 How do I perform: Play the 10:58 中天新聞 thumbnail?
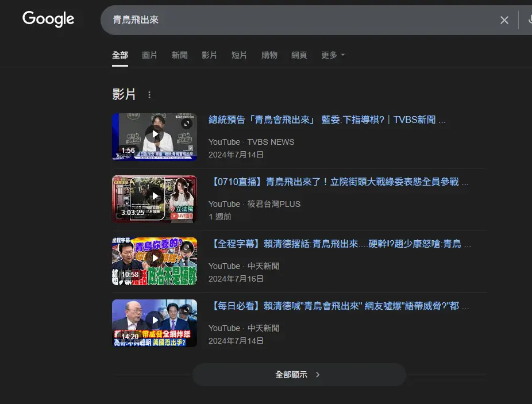[155, 261]
